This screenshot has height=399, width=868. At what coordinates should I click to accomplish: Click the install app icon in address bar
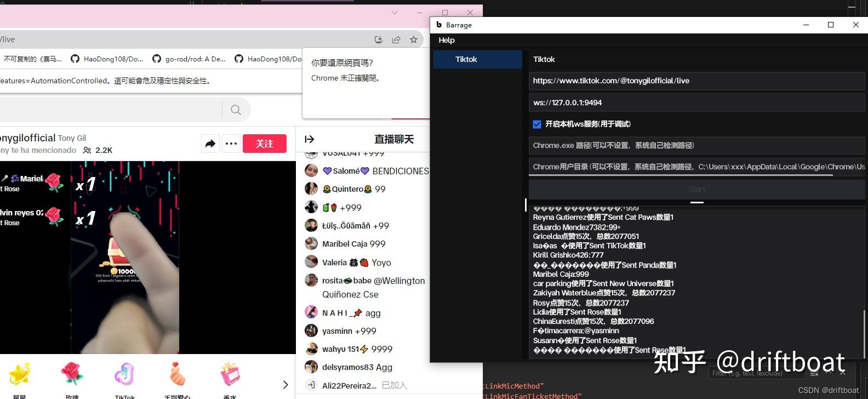378,39
